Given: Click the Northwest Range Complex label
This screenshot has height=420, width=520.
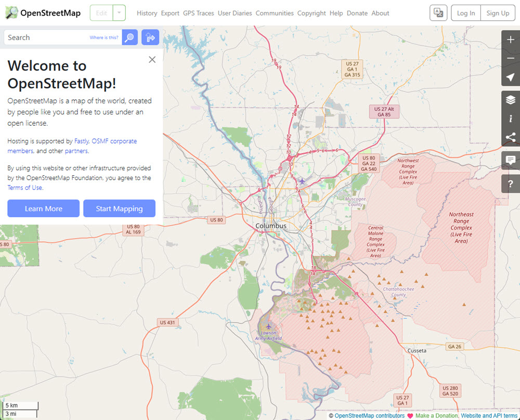Looking at the screenshot, I should [x=408, y=172].
